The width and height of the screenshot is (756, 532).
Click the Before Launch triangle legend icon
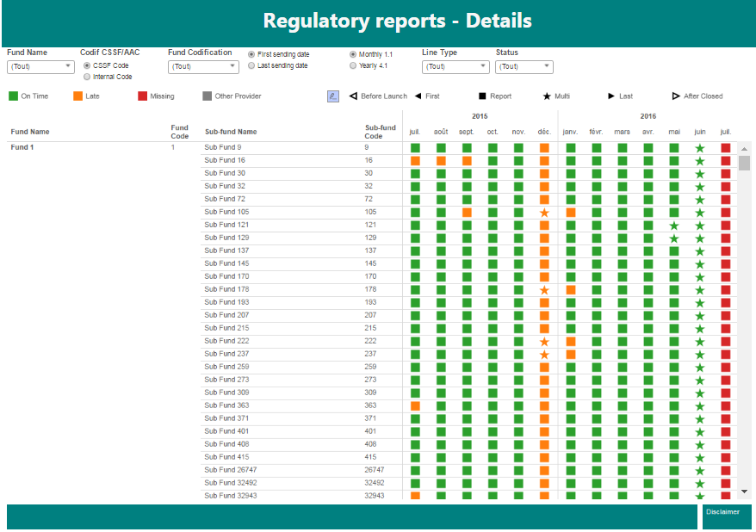click(353, 96)
